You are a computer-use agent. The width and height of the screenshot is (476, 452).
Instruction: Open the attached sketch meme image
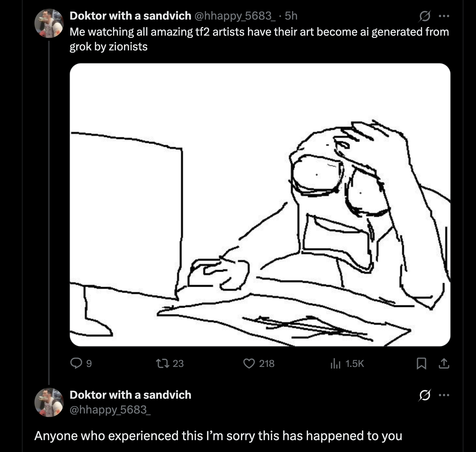click(x=260, y=205)
